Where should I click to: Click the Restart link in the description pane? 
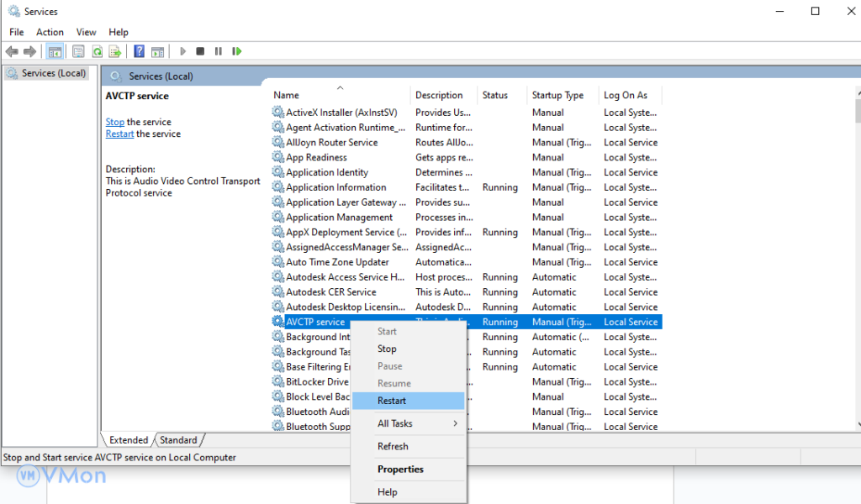(x=119, y=134)
